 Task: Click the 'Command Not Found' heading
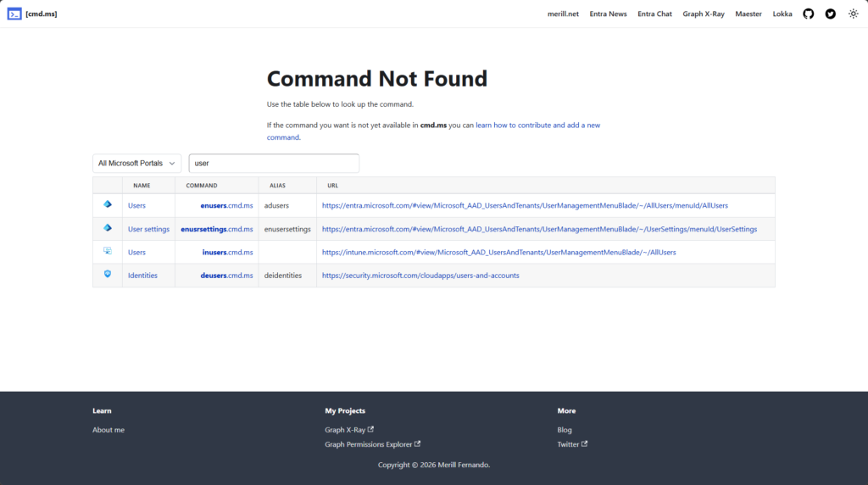tap(377, 79)
